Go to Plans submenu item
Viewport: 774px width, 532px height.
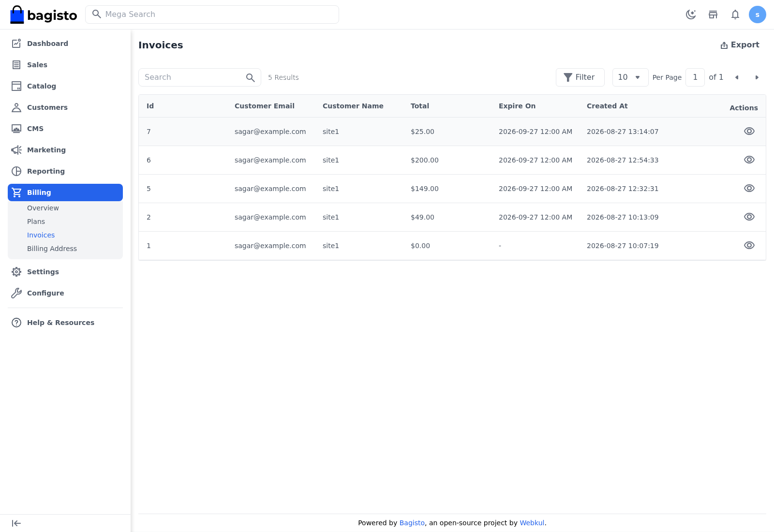36,222
